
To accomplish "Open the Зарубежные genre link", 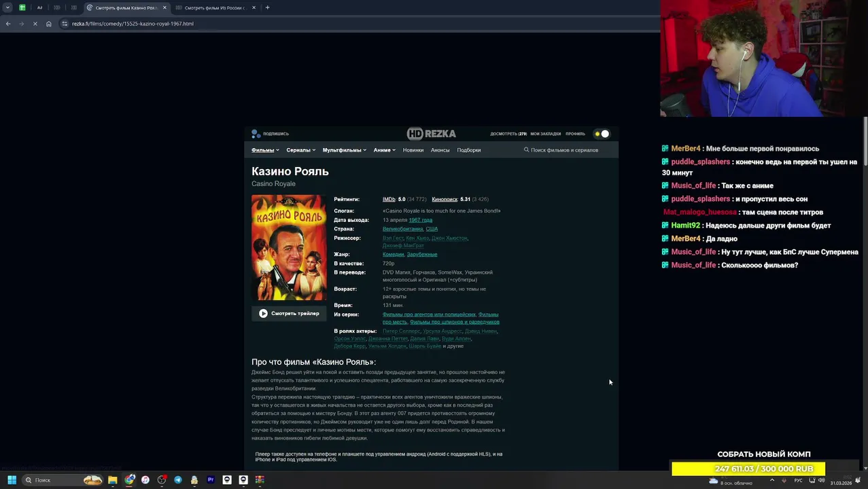I will click(x=422, y=254).
